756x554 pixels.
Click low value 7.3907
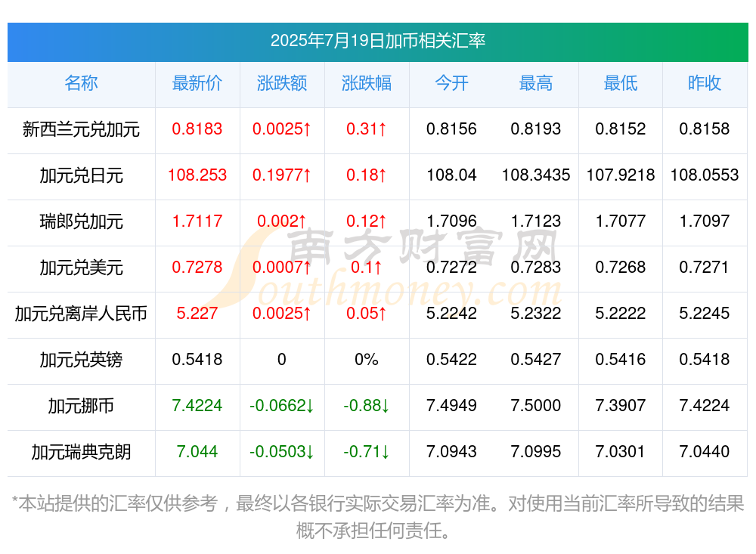[621, 406]
